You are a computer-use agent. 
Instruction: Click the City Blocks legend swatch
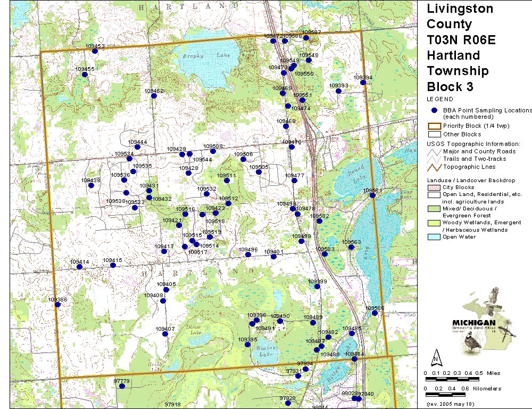[435, 187]
